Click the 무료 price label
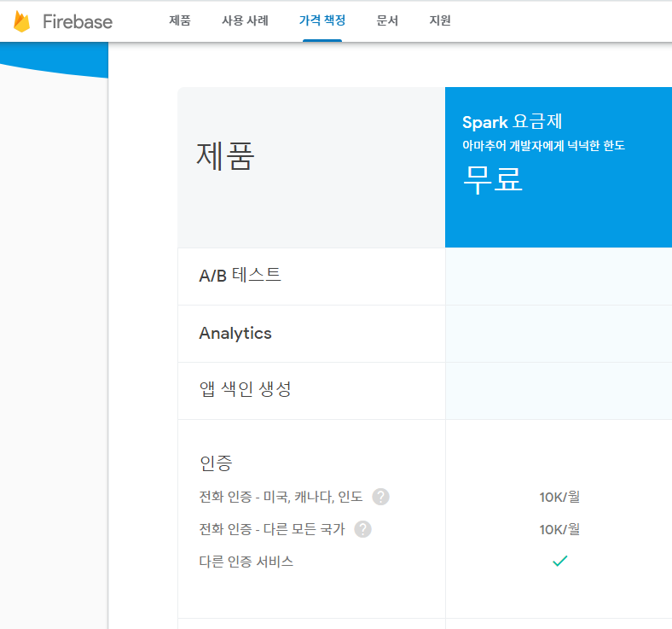 (493, 179)
